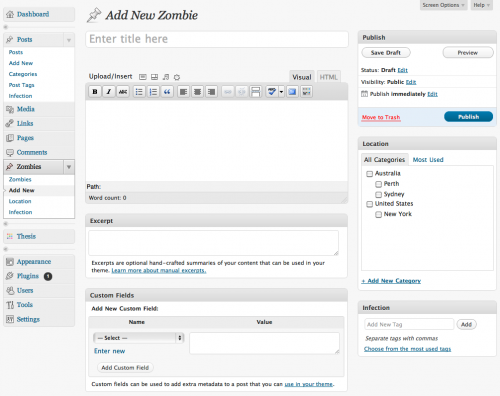Open the Media section in the sidebar
Screen dimensions: 500x396
[26, 109]
